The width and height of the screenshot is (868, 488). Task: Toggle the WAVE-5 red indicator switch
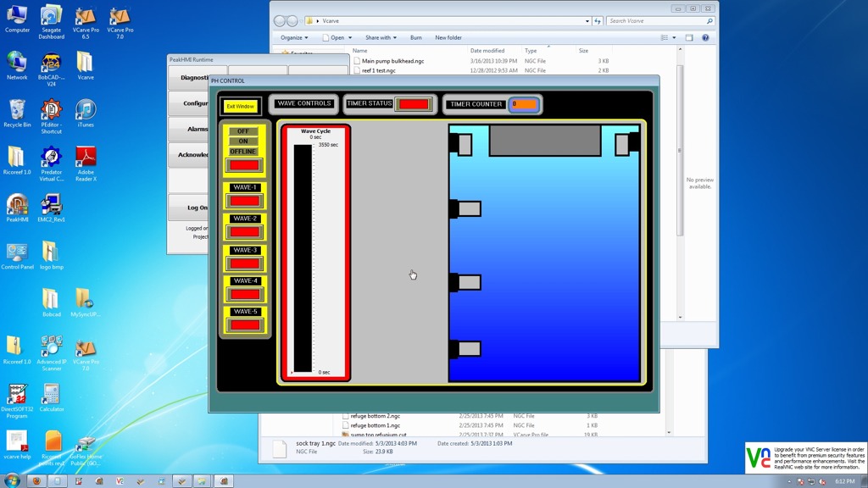(x=244, y=324)
